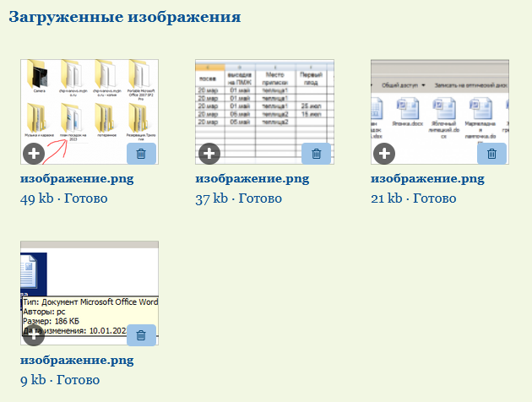Delete the spreadsheet table image via trash icon
This screenshot has width=532, height=402.
coord(316,154)
